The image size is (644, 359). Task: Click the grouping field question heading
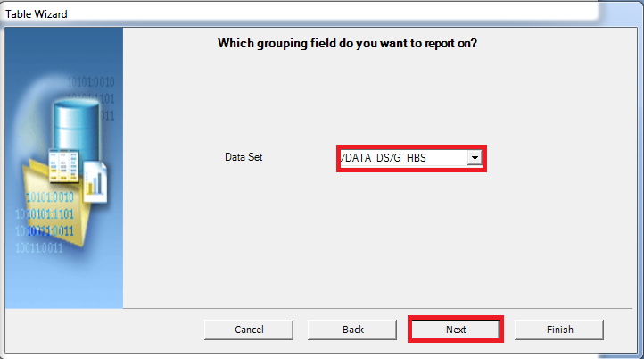[x=347, y=43]
